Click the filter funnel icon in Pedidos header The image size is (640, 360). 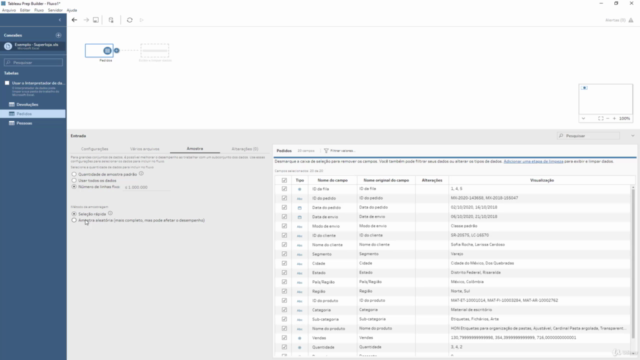coord(326,151)
